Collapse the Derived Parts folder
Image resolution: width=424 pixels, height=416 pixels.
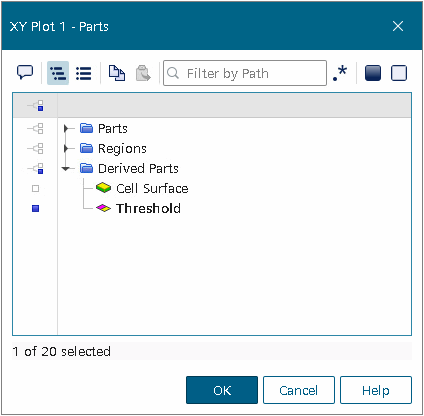point(66,169)
